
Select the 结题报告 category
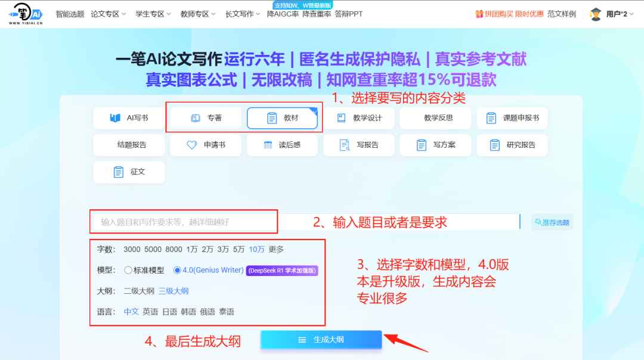[129, 145]
